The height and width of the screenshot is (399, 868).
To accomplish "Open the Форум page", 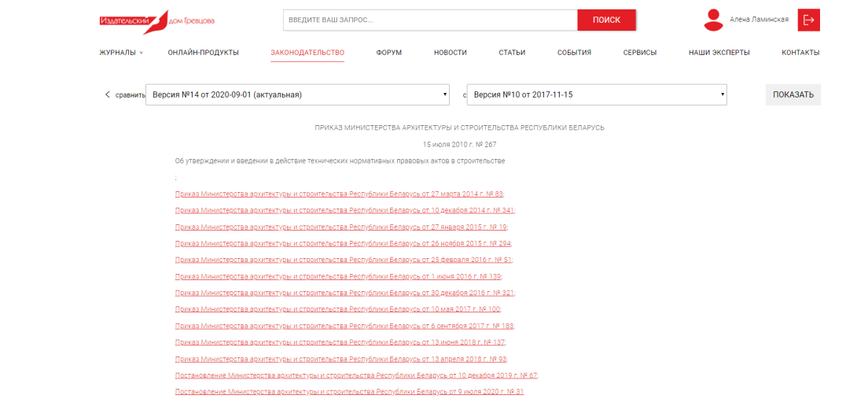I will tap(388, 53).
